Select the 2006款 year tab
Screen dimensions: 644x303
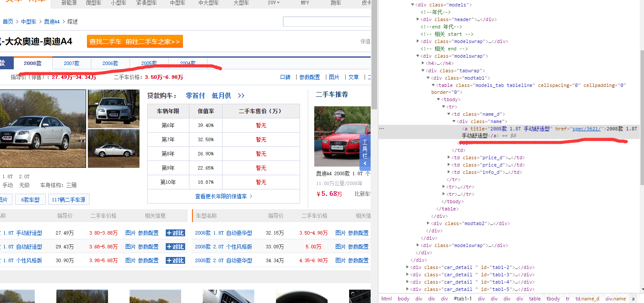(110, 63)
